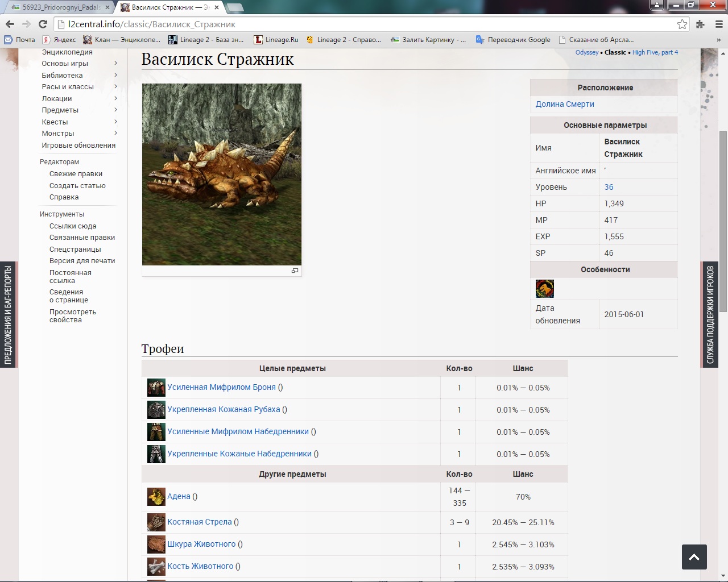Open Долина Смерти location link
Viewport: 728px width, 582px height.
565,104
